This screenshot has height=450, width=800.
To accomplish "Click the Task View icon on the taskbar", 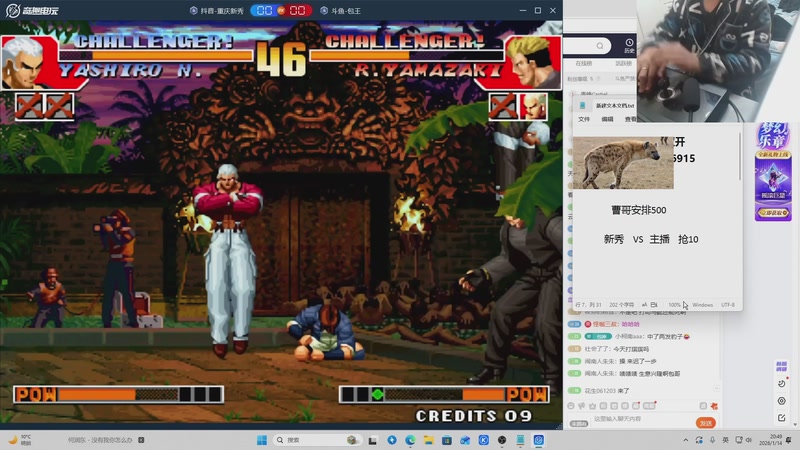I will [x=373, y=440].
